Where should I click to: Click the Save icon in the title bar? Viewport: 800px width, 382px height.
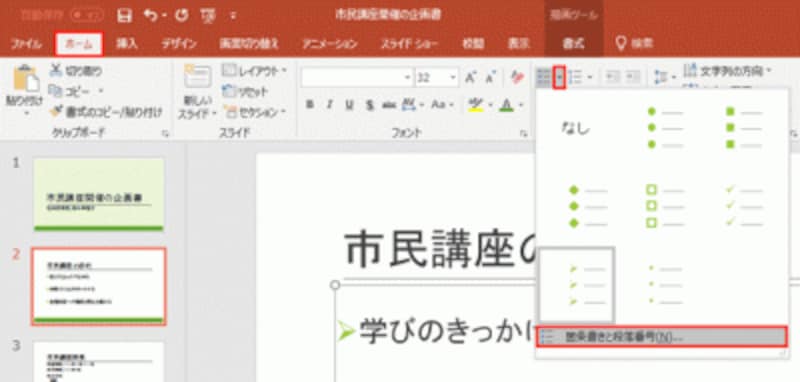[124, 15]
